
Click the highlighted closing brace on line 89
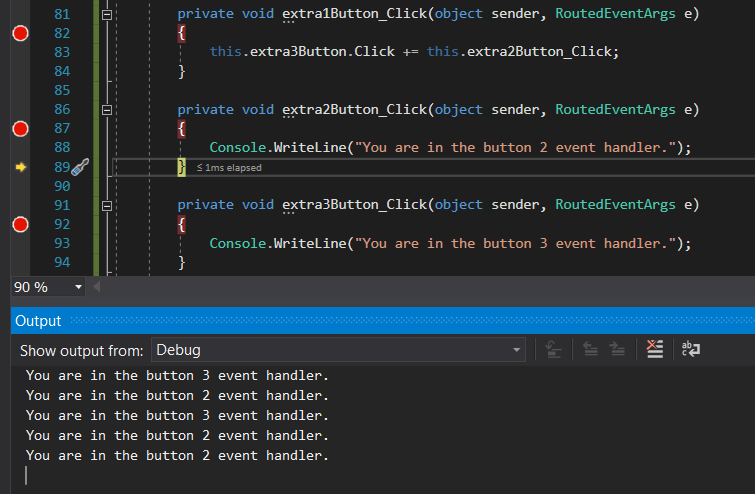182,167
